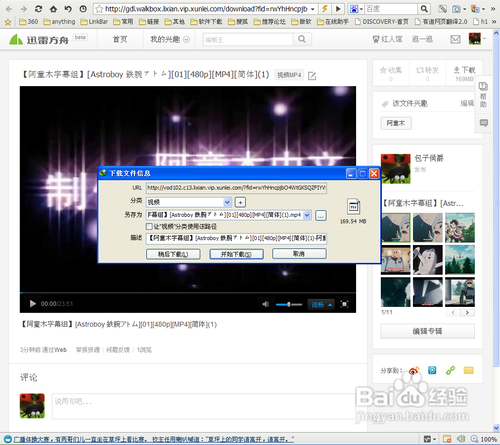Expand bookmarks bar overflow chevron
500x445 pixels.
point(494,22)
